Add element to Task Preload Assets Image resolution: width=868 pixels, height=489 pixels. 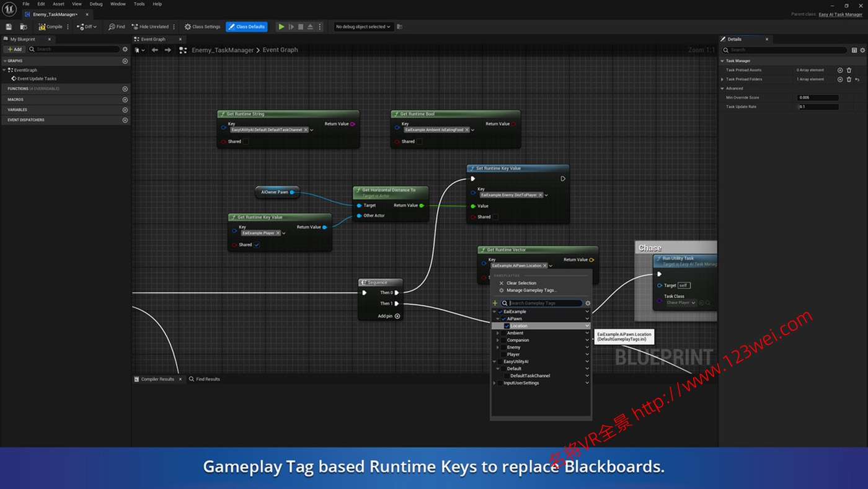click(x=840, y=70)
